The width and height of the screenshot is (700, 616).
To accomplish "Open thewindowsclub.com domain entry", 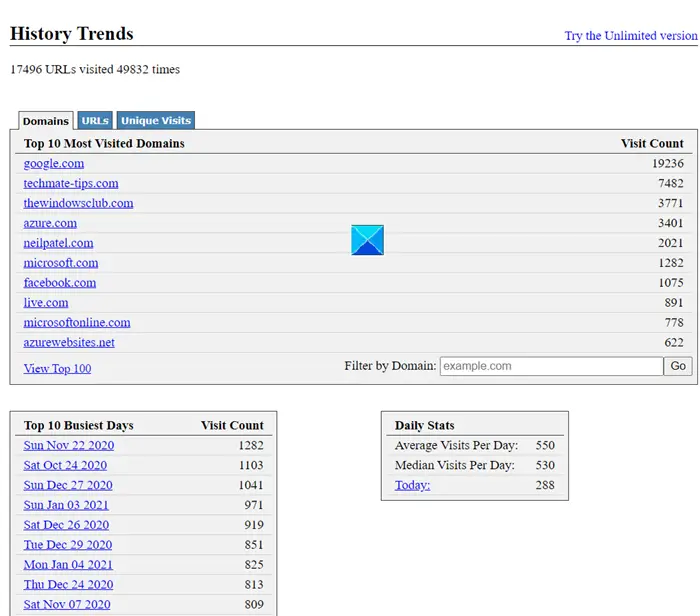I will tap(78, 203).
